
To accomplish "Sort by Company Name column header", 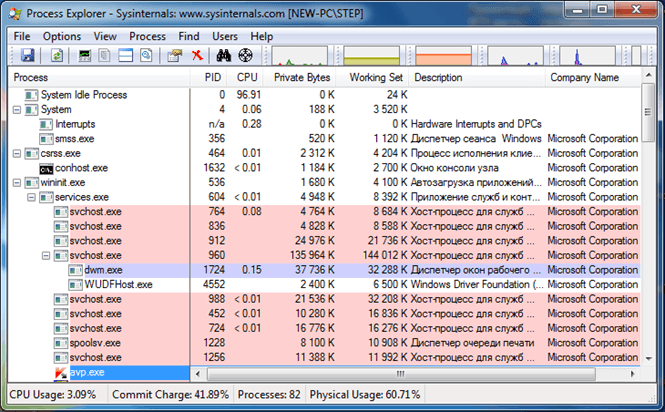I will coord(593,78).
